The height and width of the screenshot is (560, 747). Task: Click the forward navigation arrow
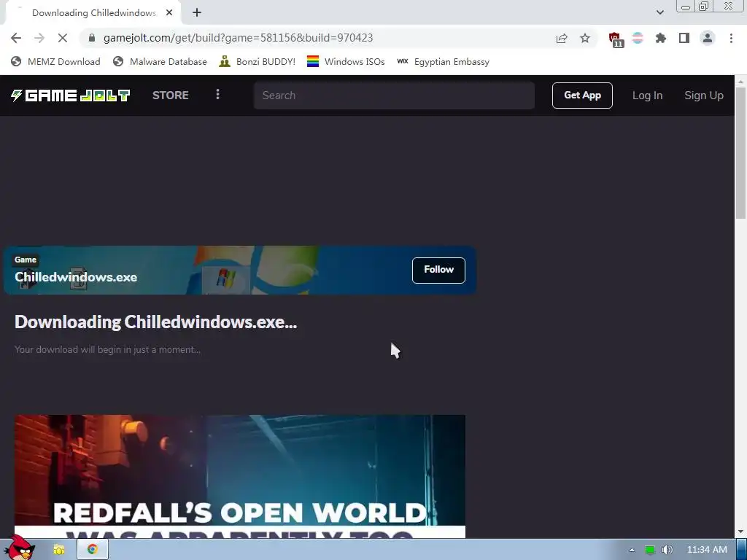(39, 38)
